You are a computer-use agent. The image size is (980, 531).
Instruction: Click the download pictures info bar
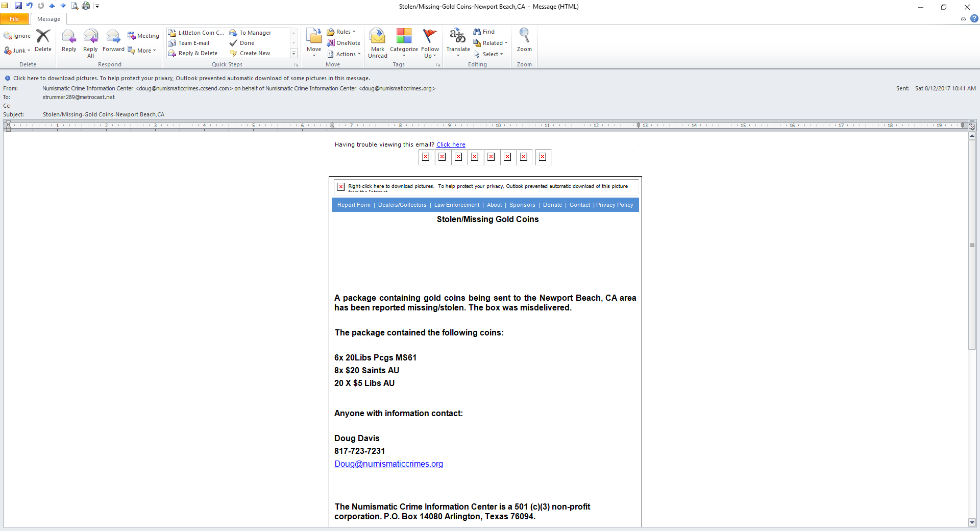pyautogui.click(x=191, y=78)
